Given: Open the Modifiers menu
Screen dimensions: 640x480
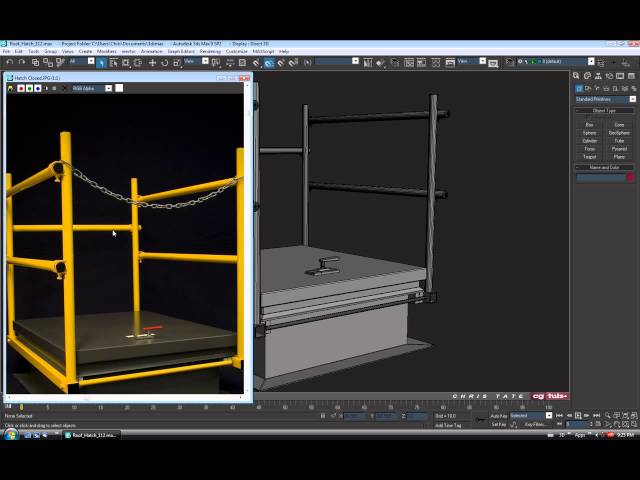Looking at the screenshot, I should pos(107,51).
